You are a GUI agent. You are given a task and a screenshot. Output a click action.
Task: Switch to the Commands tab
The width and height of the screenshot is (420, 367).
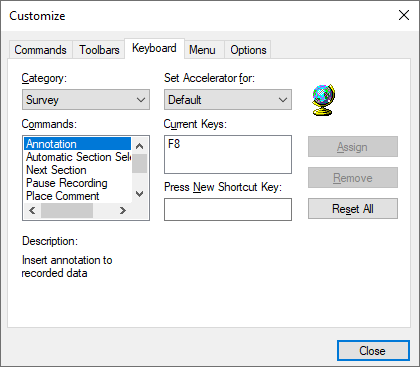pos(40,50)
